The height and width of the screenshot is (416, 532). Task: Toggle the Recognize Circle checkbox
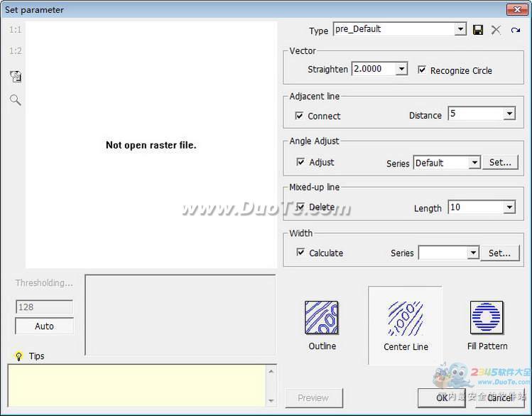(422, 70)
